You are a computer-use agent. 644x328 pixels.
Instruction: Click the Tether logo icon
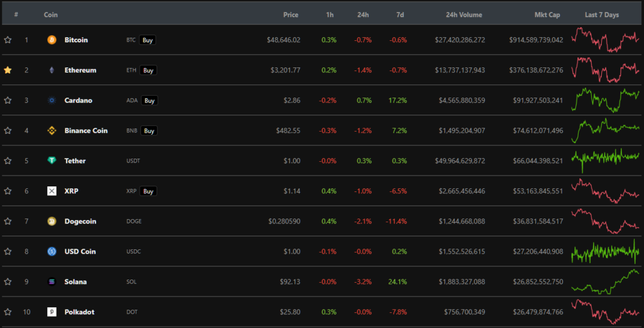[x=52, y=161]
